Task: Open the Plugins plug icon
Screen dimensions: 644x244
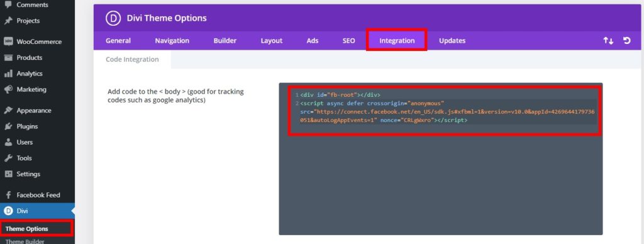Action: (x=8, y=126)
